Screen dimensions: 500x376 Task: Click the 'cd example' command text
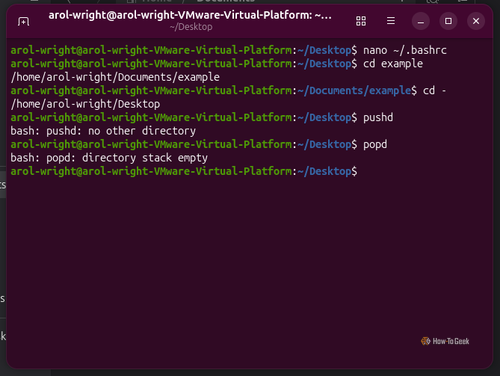pyautogui.click(x=393, y=64)
